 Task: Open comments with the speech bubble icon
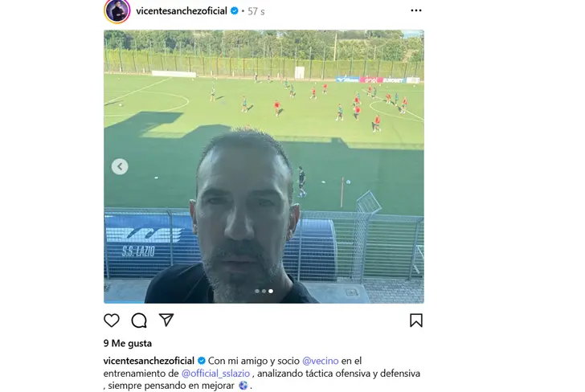139,321
